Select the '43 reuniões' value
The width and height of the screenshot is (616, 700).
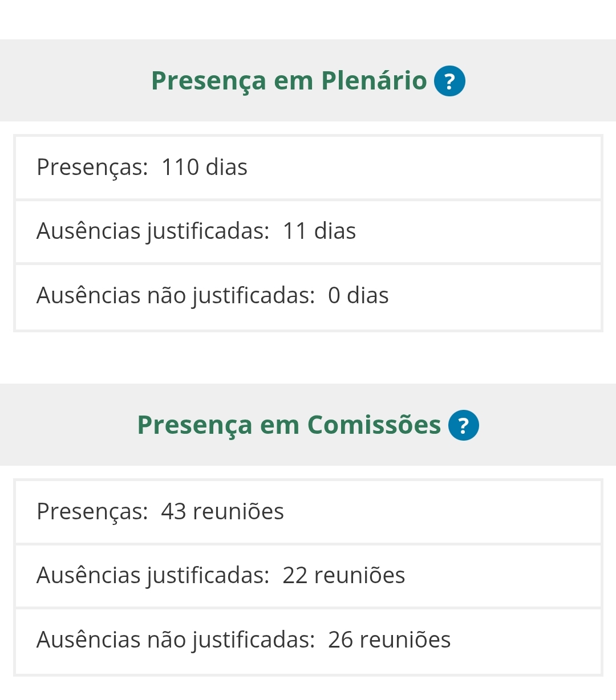coord(222,512)
